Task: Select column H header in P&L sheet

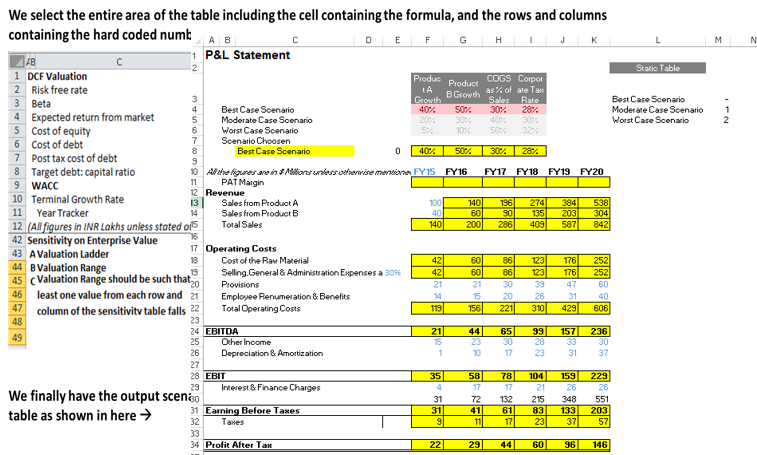Action: pyautogui.click(x=498, y=40)
